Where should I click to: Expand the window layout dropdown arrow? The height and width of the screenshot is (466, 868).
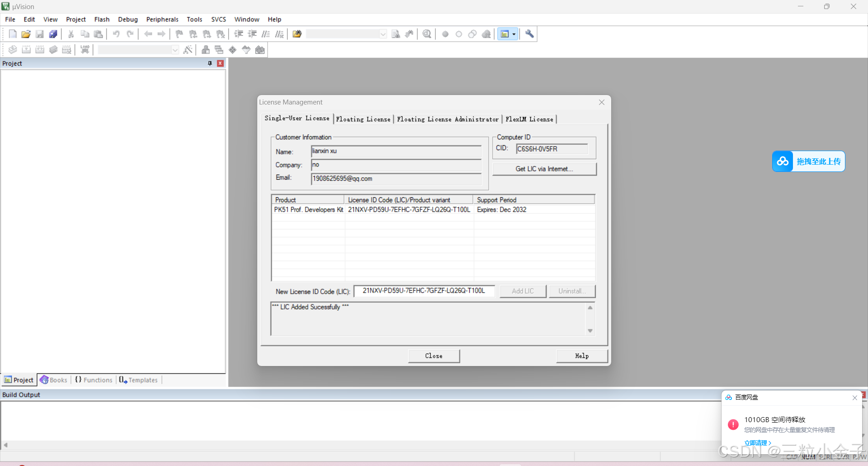click(514, 34)
